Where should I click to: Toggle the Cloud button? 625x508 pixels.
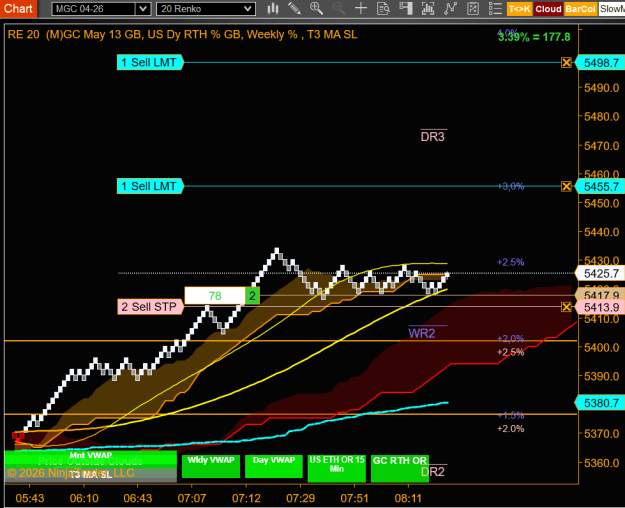click(548, 9)
